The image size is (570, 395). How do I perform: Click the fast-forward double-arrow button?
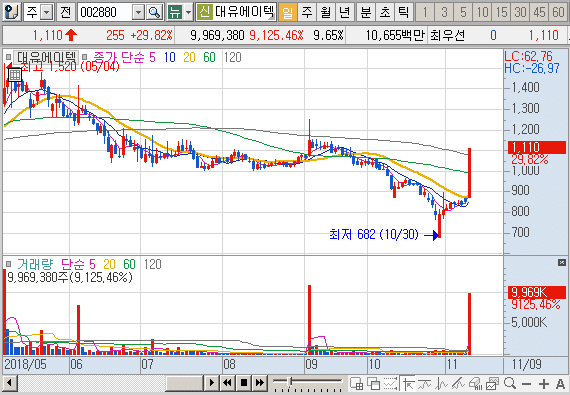[260, 383]
